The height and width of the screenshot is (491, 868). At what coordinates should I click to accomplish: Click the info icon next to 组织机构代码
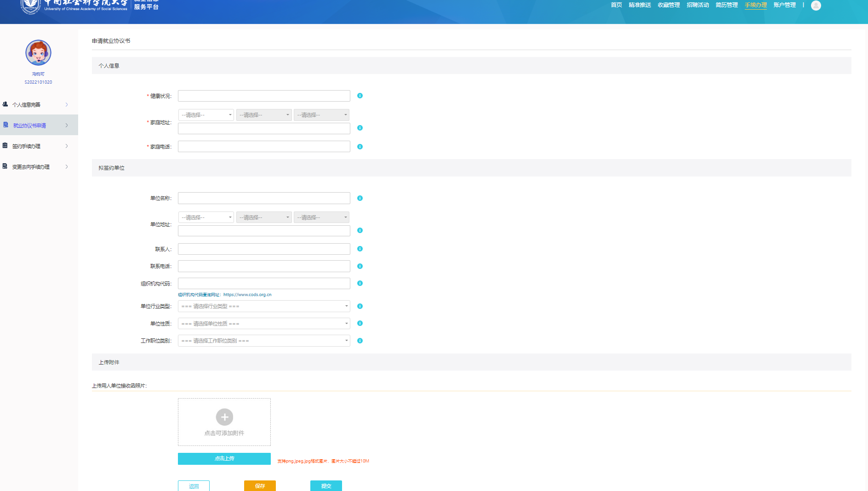(360, 283)
